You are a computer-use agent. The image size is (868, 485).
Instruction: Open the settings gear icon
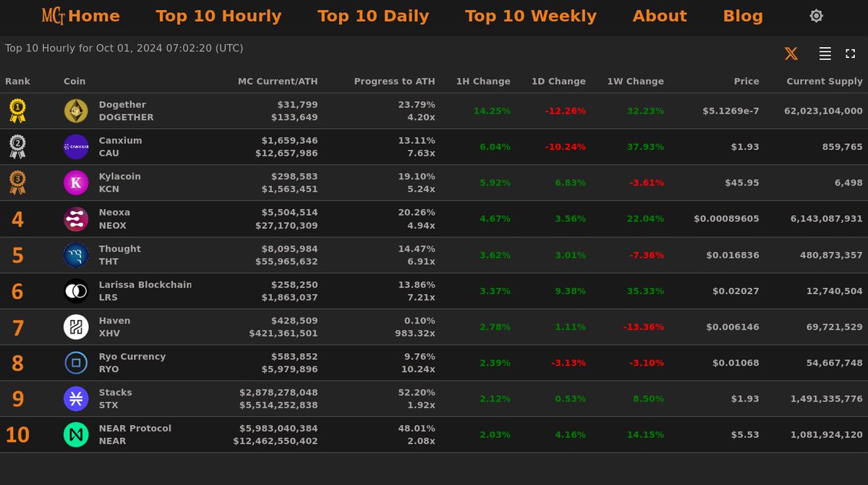click(x=816, y=16)
